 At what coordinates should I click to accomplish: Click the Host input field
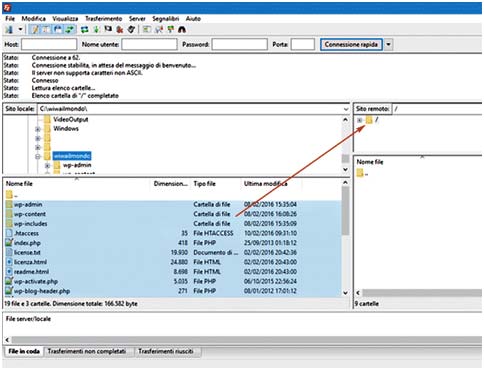[x=49, y=44]
